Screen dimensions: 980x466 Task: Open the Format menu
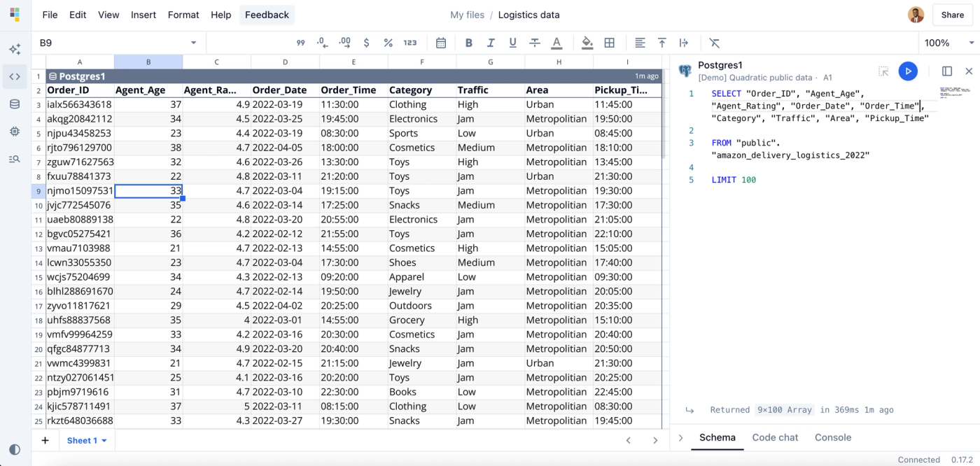183,15
